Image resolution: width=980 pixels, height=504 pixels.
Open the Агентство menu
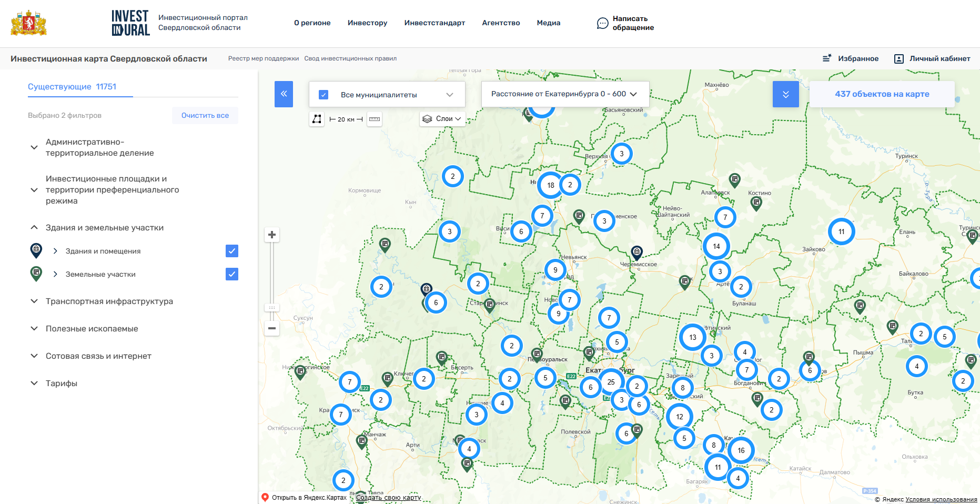(x=501, y=23)
